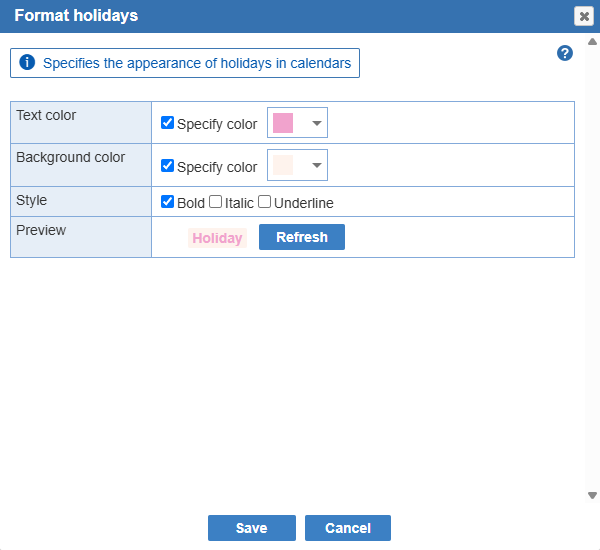
Task: Click the pink text color swatch
Action: [283, 123]
